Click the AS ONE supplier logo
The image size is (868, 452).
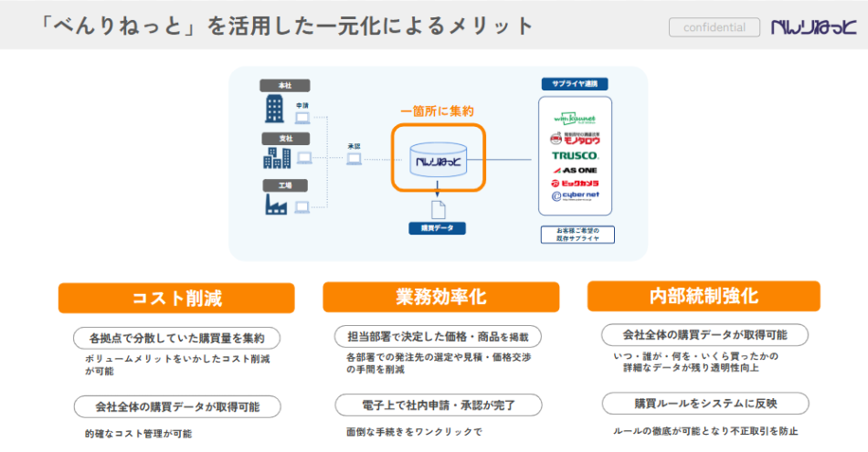[575, 170]
